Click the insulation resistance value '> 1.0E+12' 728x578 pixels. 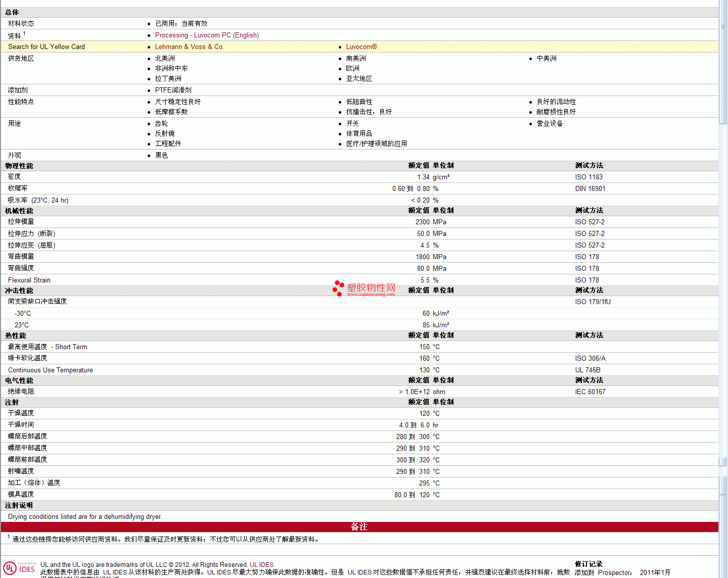[x=414, y=392]
